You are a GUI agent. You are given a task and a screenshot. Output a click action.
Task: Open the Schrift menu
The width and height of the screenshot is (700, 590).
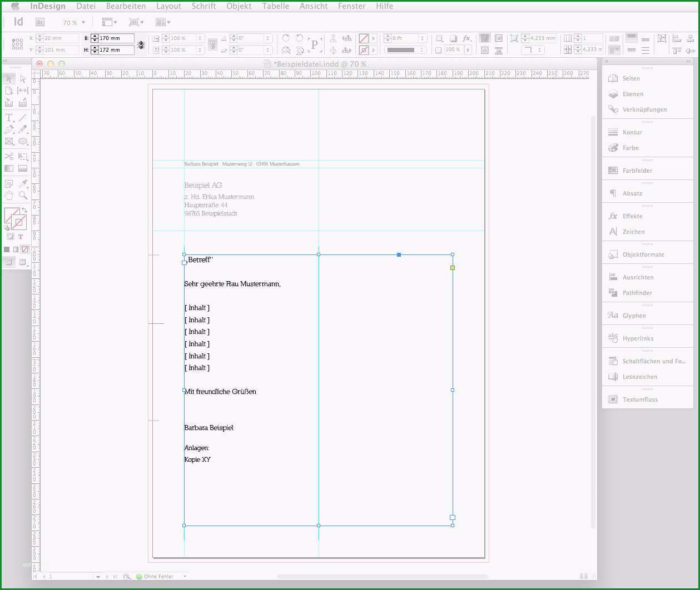click(x=203, y=6)
